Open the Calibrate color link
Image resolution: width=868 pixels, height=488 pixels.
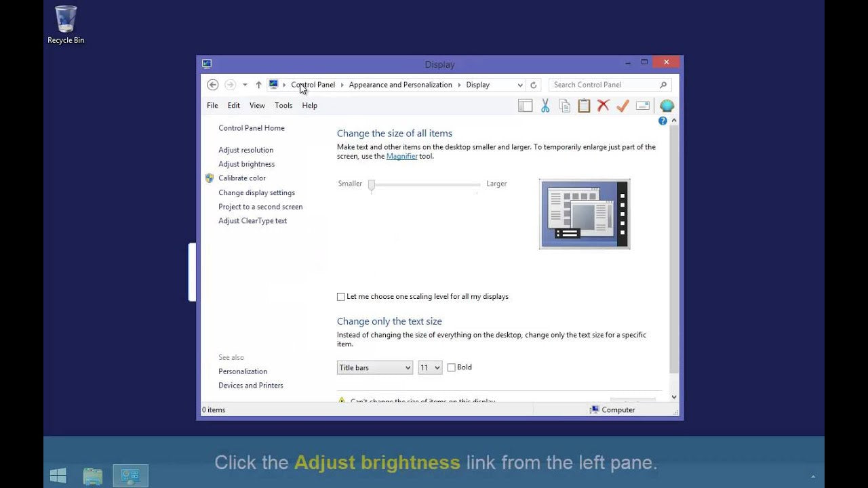point(242,178)
